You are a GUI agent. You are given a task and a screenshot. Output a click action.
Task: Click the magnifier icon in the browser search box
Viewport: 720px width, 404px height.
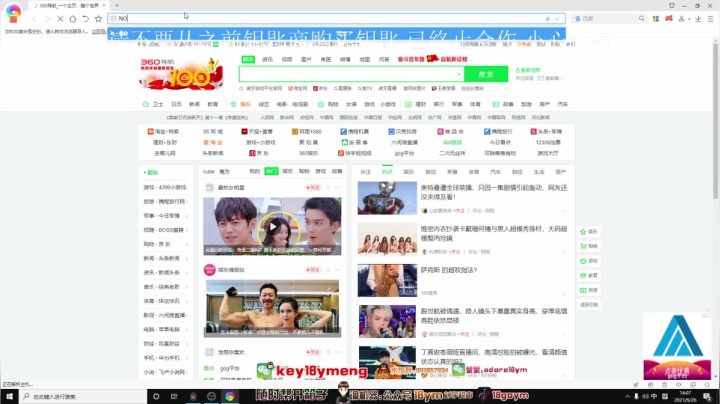[641, 19]
